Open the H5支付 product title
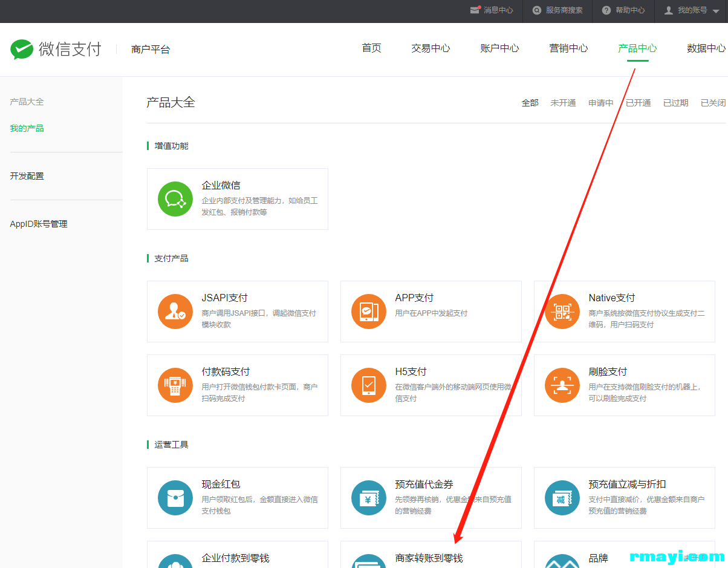Image resolution: width=728 pixels, height=568 pixels. click(411, 371)
